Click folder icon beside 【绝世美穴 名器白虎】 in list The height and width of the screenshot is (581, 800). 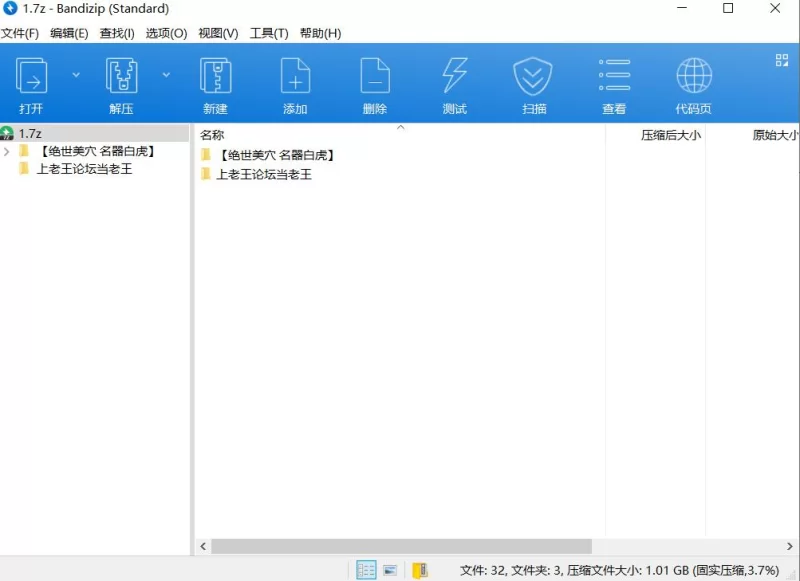[x=206, y=154]
